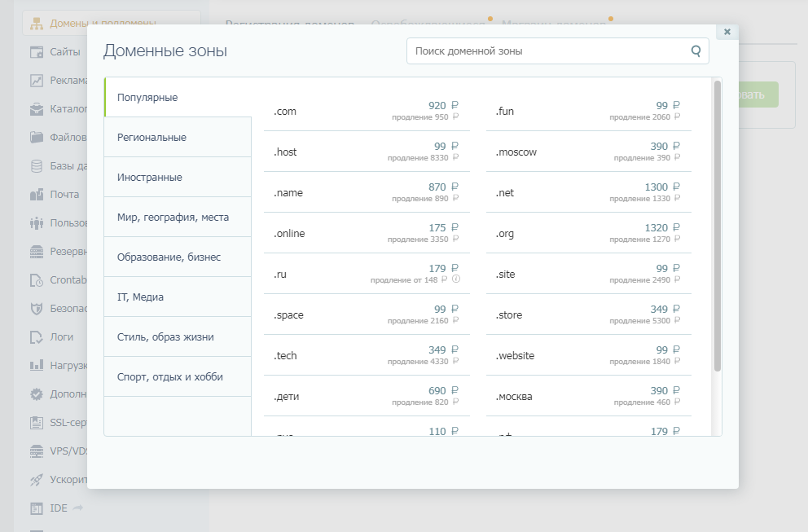Click the magnifier icon in the zone search
808x532 pixels.
[696, 51]
